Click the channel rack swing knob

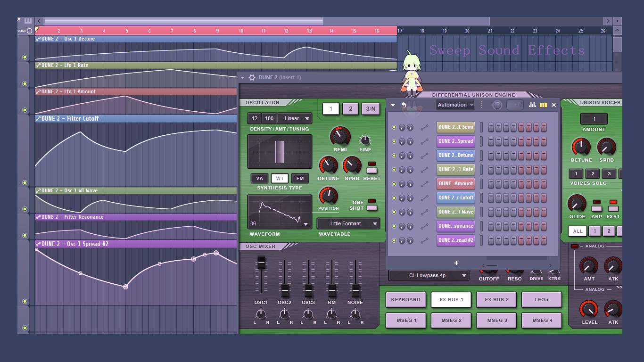pyautogui.click(x=497, y=105)
